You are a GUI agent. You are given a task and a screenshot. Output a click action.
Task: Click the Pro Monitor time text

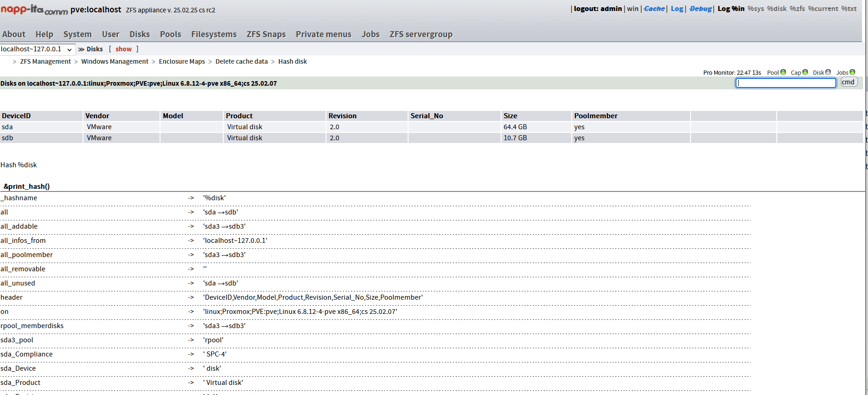[732, 73]
